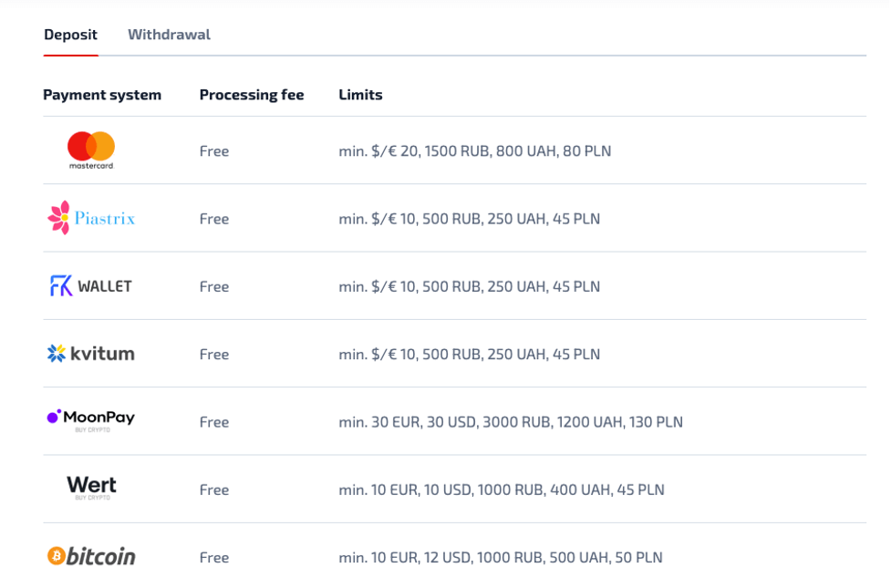
Task: Click the Mastercard limits text
Action: click(474, 151)
